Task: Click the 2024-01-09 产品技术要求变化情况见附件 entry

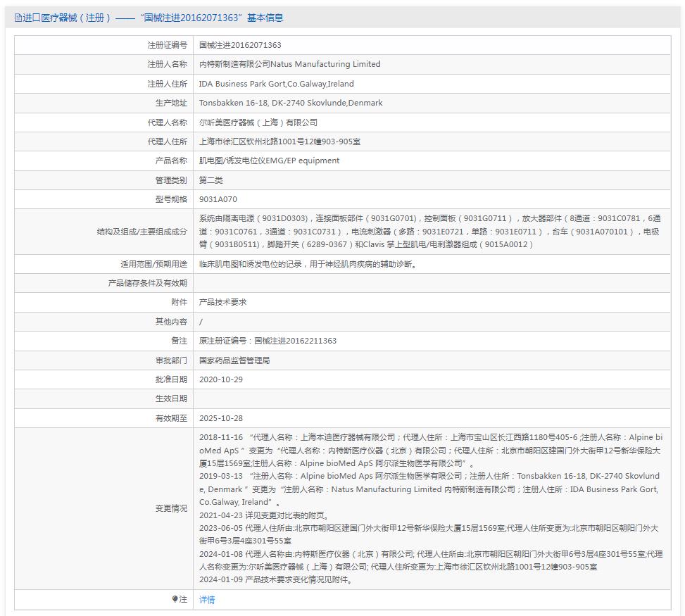Action: [x=276, y=579]
